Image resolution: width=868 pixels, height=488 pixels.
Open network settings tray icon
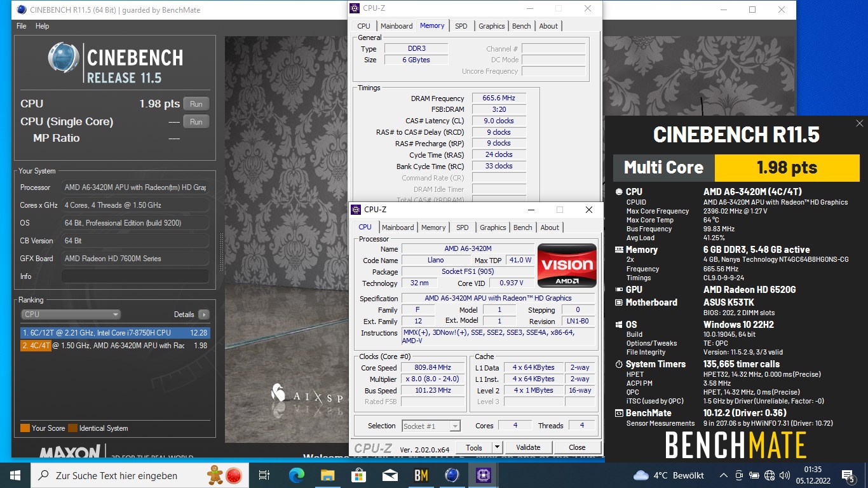tap(770, 475)
